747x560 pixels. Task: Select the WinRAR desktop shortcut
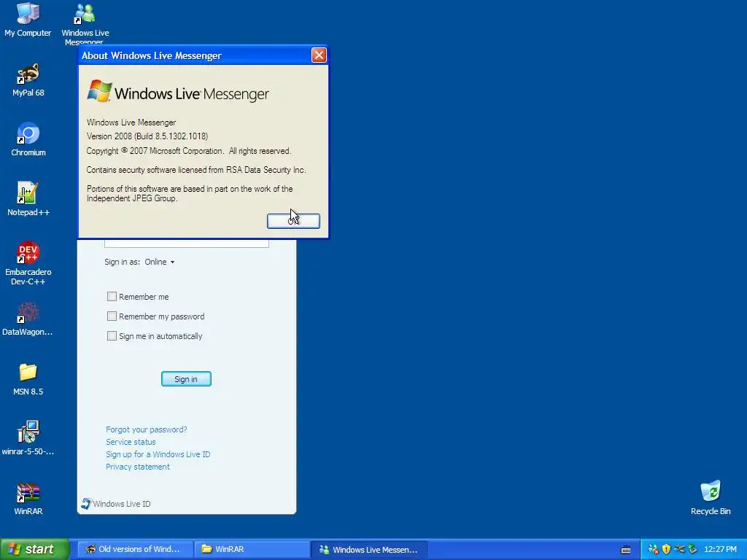tap(28, 499)
